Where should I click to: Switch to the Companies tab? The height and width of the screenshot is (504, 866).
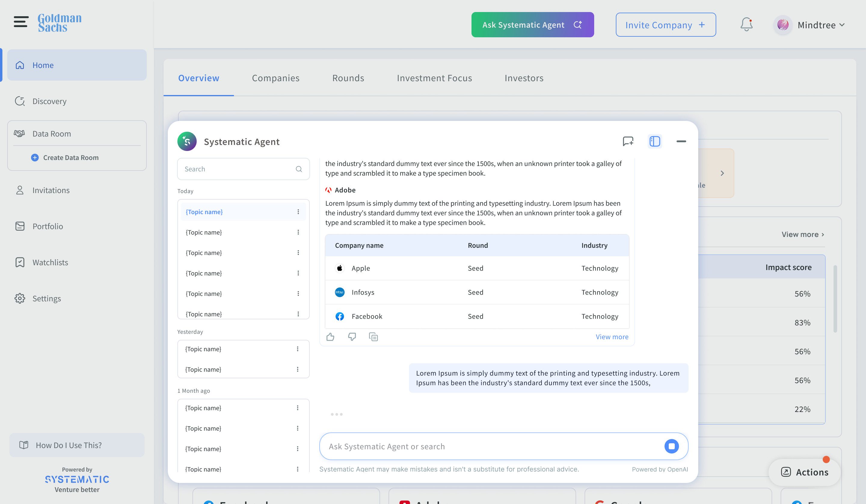276,78
